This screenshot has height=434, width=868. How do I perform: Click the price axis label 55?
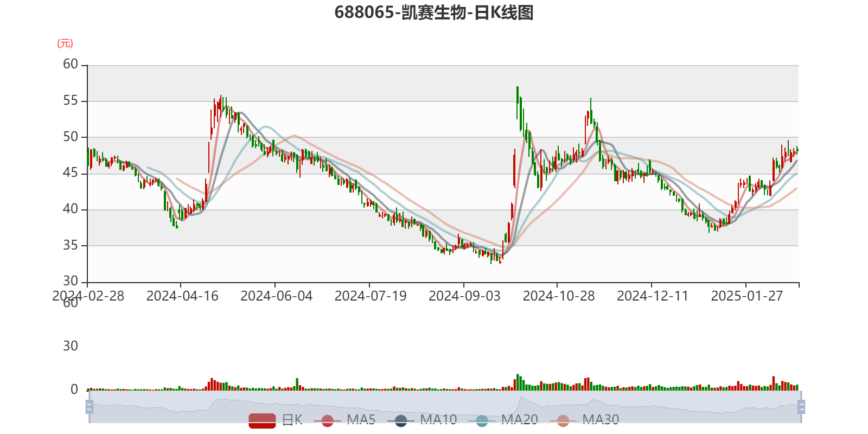[x=71, y=101]
